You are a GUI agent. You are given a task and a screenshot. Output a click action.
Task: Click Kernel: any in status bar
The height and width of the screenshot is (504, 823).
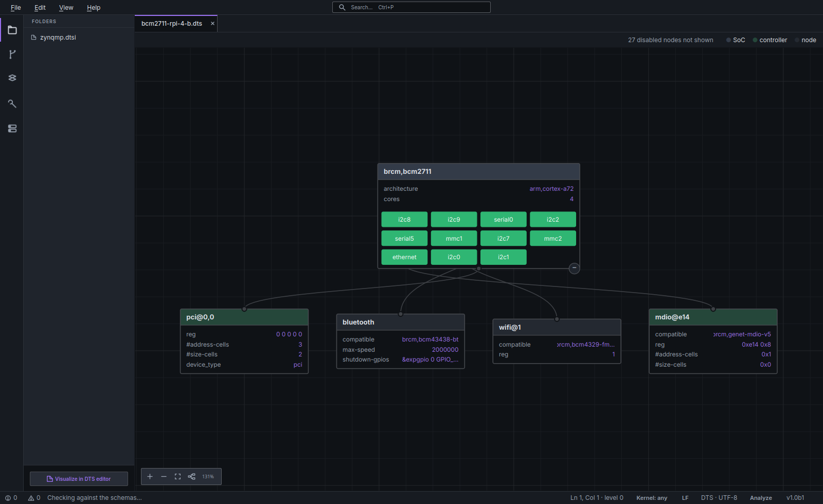click(x=652, y=498)
